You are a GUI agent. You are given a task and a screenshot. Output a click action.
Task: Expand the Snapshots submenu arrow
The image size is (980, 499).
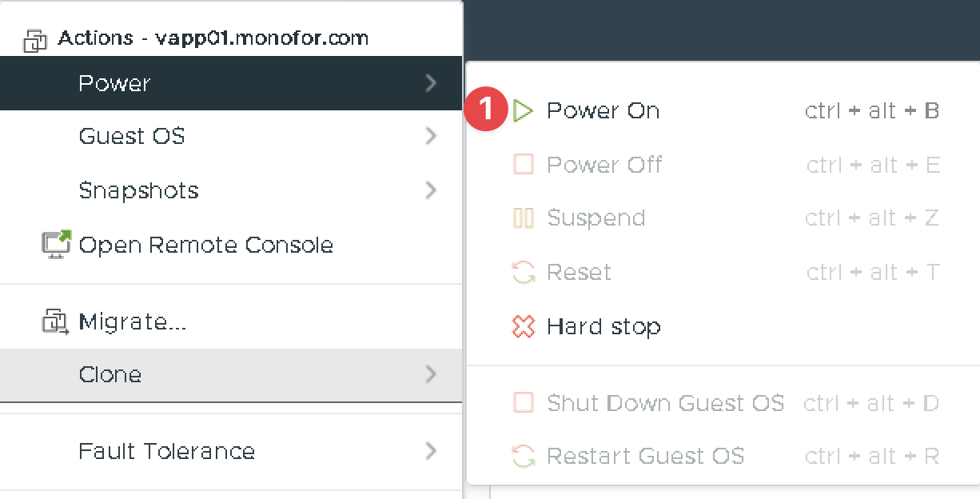click(x=431, y=190)
